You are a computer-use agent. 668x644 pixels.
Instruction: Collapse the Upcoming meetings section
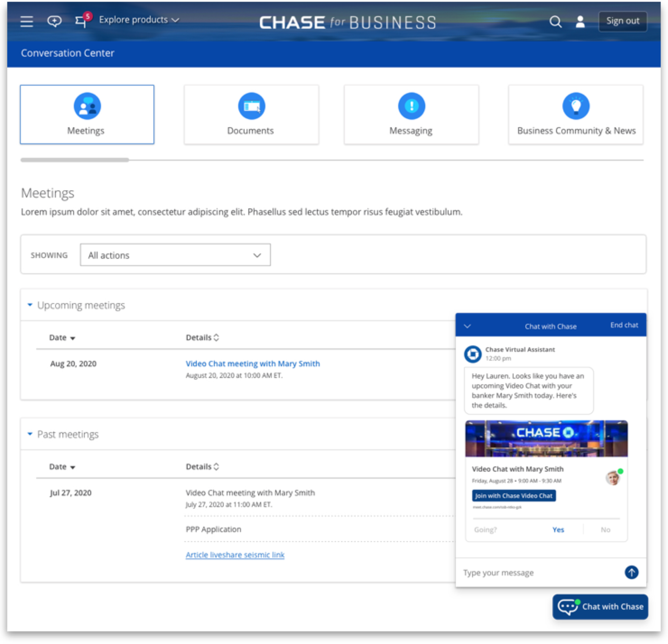click(30, 305)
